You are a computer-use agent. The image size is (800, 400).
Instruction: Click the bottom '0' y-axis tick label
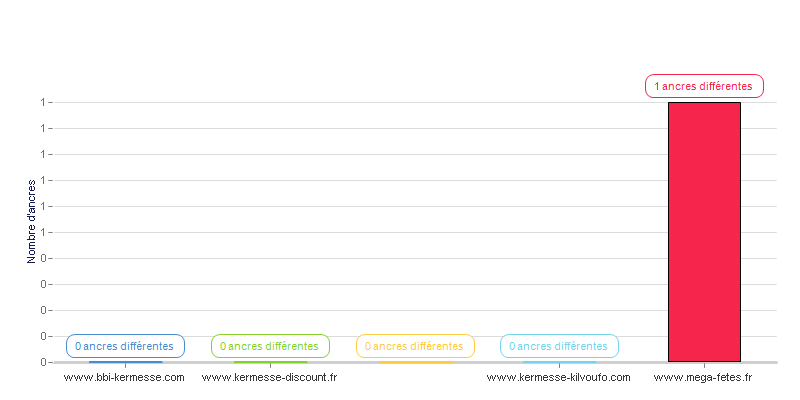coord(43,362)
